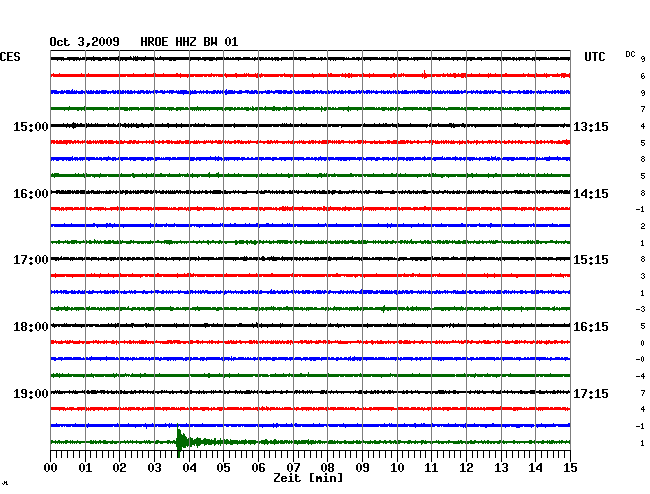This screenshot has width=650, height=494.
Task: Click the "04" minute axis label
Action: (x=189, y=468)
